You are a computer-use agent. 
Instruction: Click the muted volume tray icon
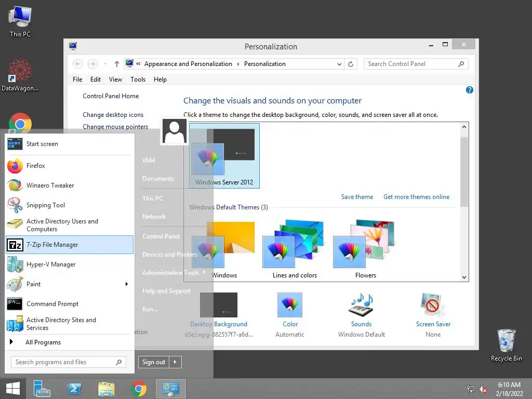(x=483, y=389)
